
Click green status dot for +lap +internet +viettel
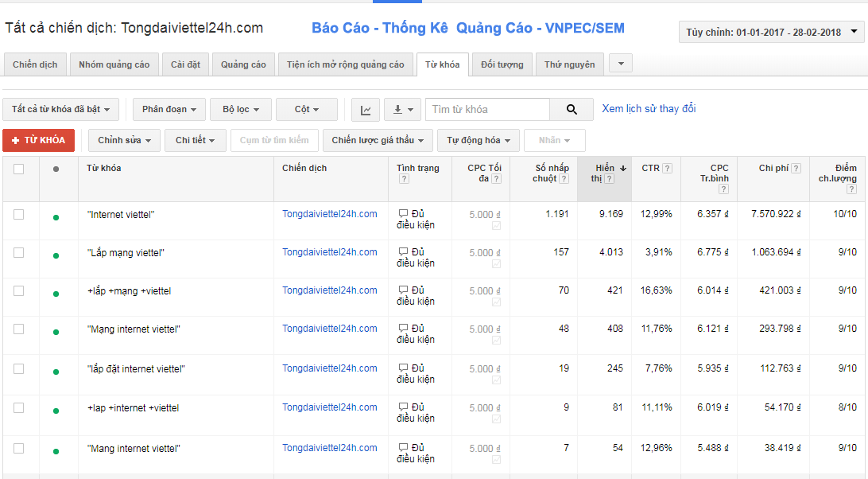pos(56,411)
